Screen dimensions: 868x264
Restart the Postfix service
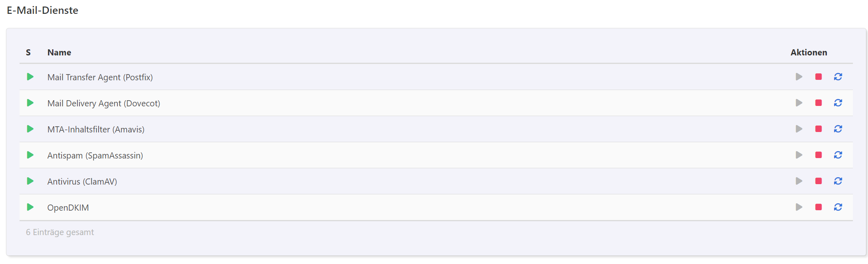pos(838,77)
